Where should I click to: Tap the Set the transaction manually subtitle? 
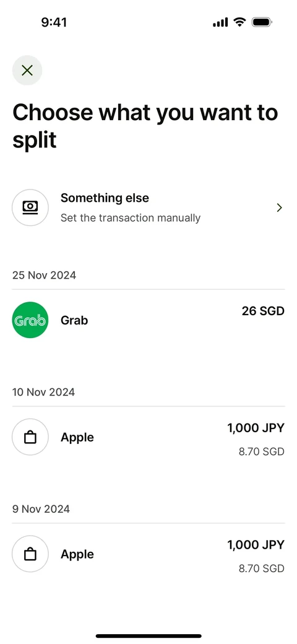[x=131, y=218]
